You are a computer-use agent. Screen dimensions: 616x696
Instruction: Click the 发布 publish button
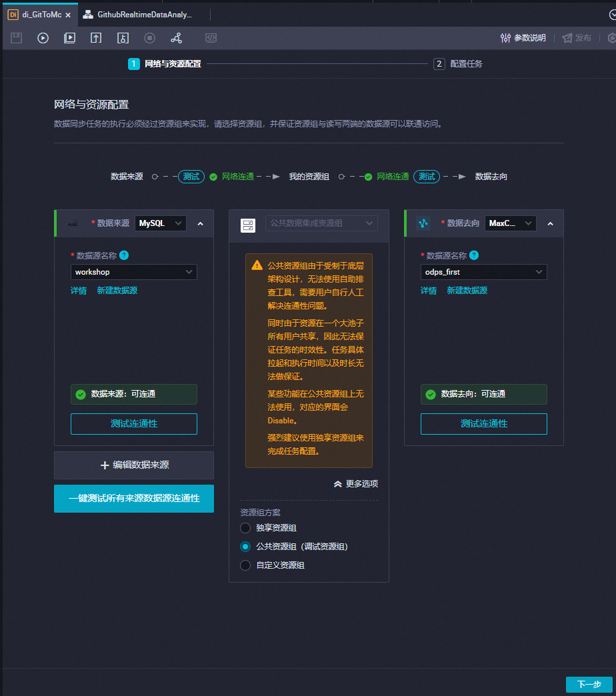click(x=577, y=38)
